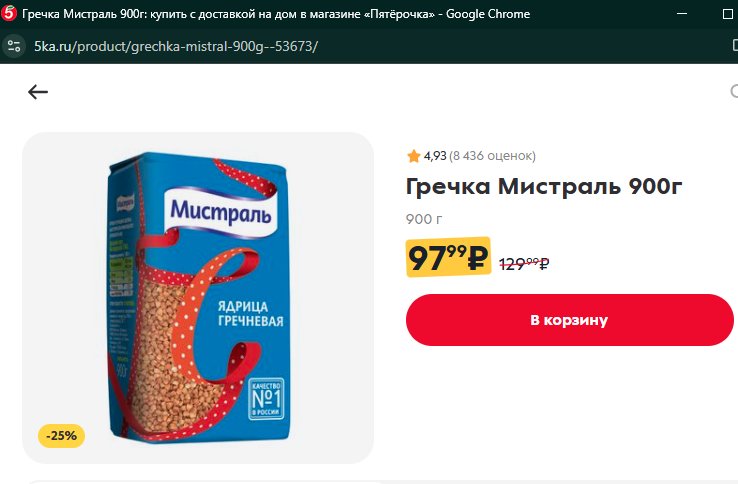
Task: Minimize the Chrome window
Action: coord(682,14)
